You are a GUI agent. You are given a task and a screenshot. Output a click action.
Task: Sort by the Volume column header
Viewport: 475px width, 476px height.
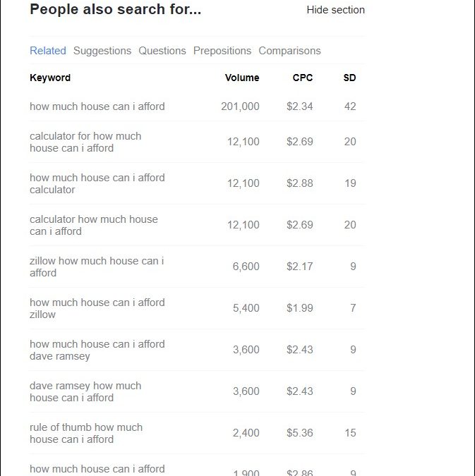tap(242, 78)
